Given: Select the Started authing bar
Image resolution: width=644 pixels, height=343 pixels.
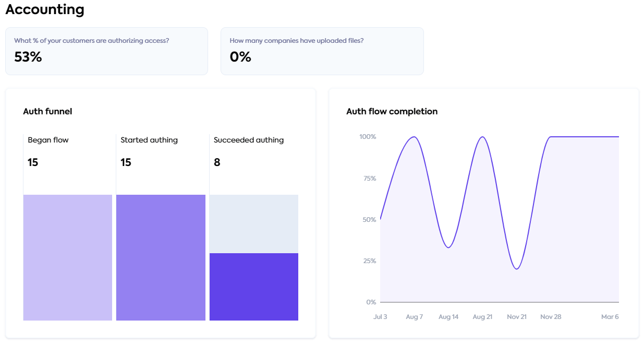Looking at the screenshot, I should (x=161, y=257).
